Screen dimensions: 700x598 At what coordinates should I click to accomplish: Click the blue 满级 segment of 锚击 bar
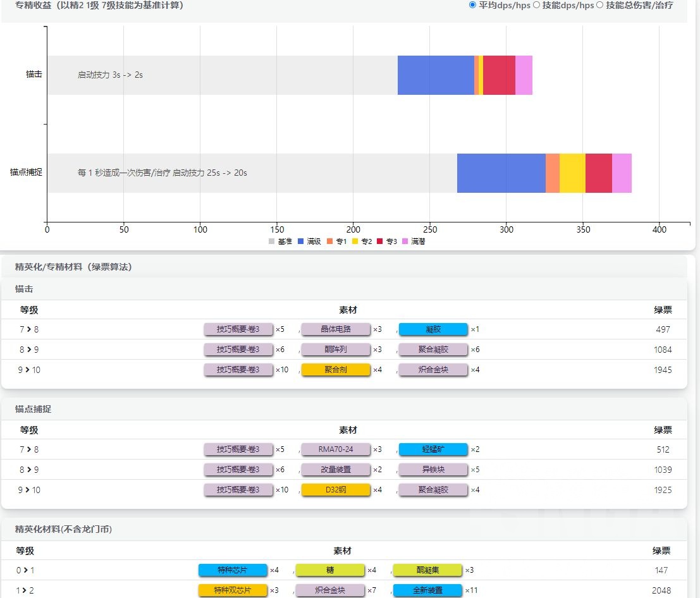(436, 75)
